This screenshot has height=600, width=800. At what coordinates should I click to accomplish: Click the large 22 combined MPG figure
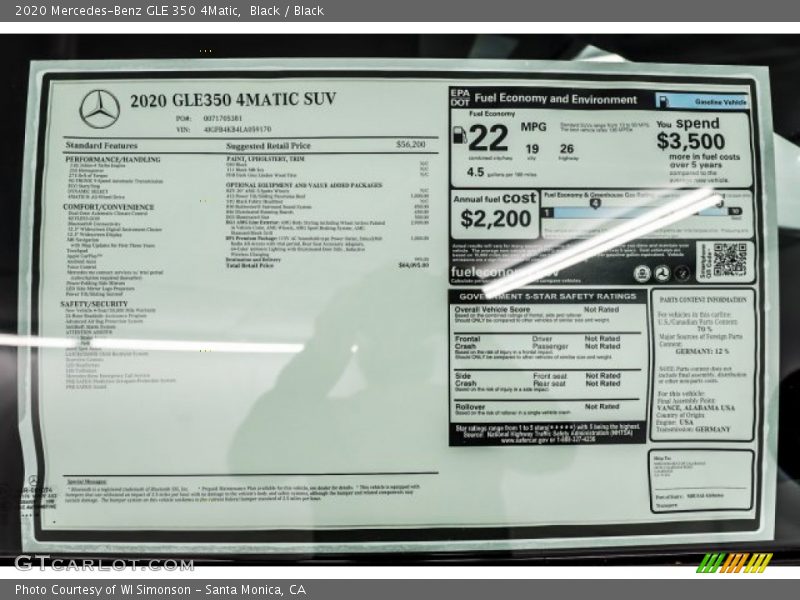coord(488,138)
